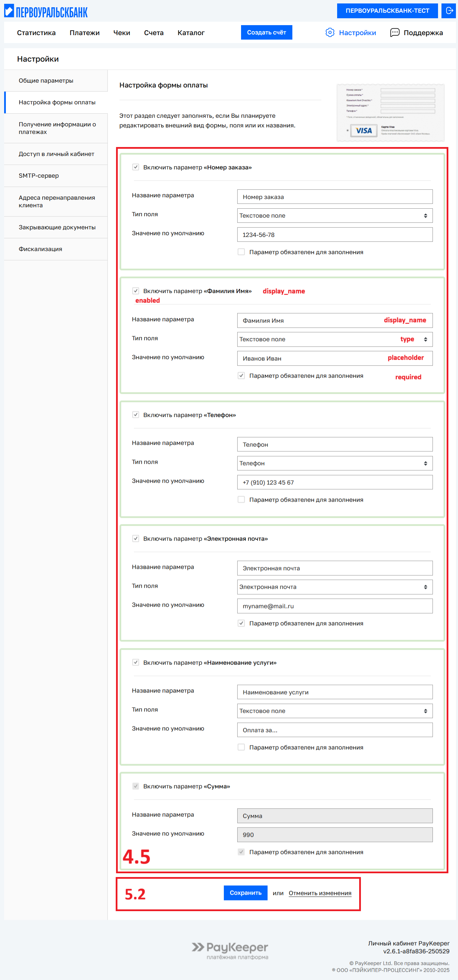Make the «Телефон» parameter required
The width and height of the screenshot is (458, 980).
[241, 500]
